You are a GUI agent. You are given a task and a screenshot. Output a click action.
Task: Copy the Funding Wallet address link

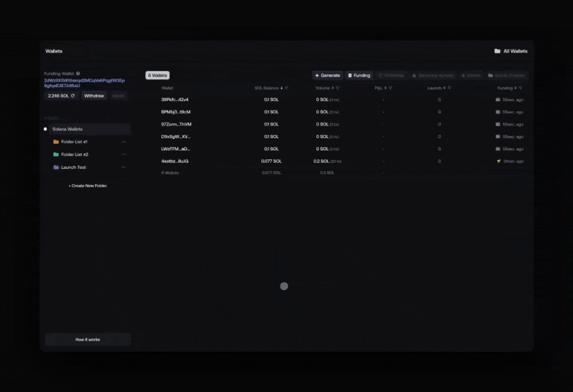[x=84, y=83]
